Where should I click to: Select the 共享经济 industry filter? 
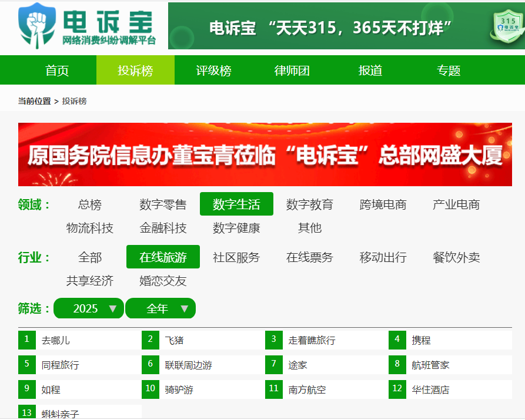(x=90, y=280)
